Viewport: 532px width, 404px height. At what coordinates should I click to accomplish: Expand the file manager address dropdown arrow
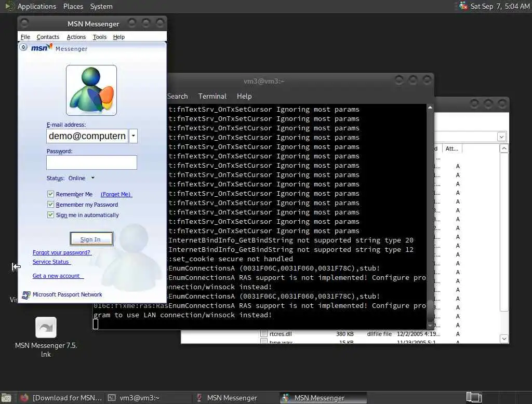501,137
